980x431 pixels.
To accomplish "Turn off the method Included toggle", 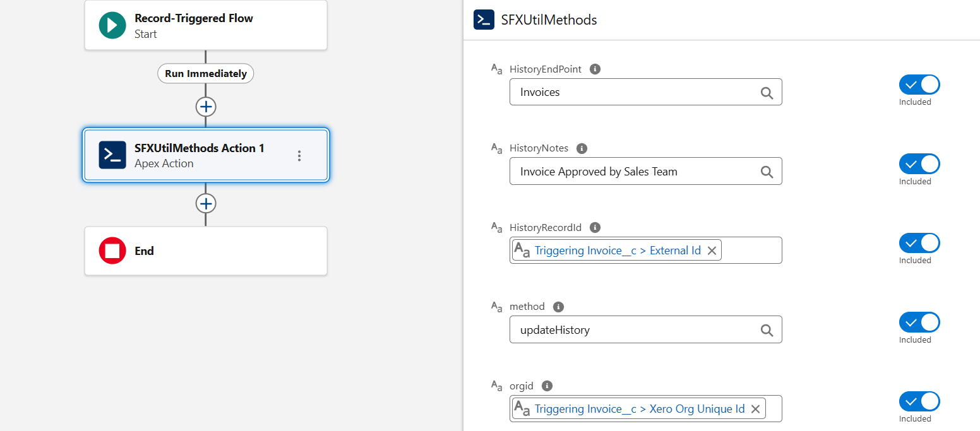I will coord(919,322).
